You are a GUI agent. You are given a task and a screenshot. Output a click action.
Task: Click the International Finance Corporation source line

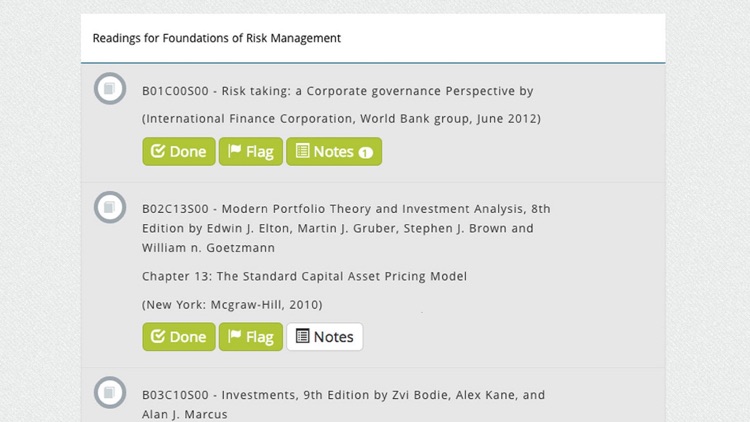pos(341,119)
